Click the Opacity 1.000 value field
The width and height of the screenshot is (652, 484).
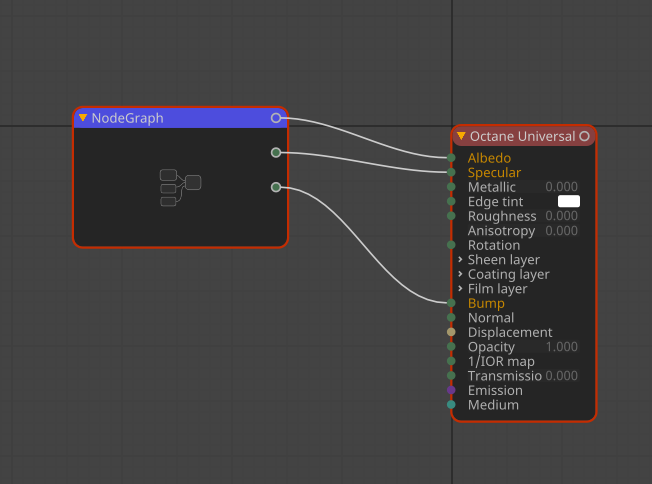(x=561, y=346)
